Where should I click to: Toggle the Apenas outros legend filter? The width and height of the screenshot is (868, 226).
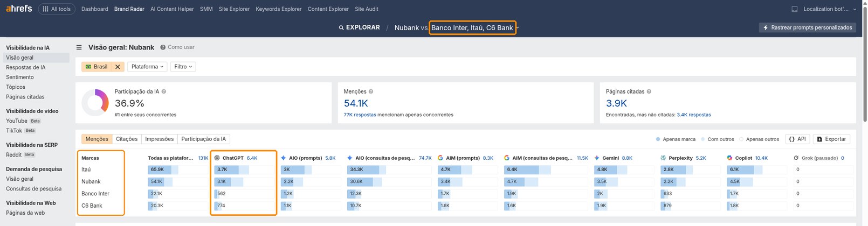(x=759, y=139)
